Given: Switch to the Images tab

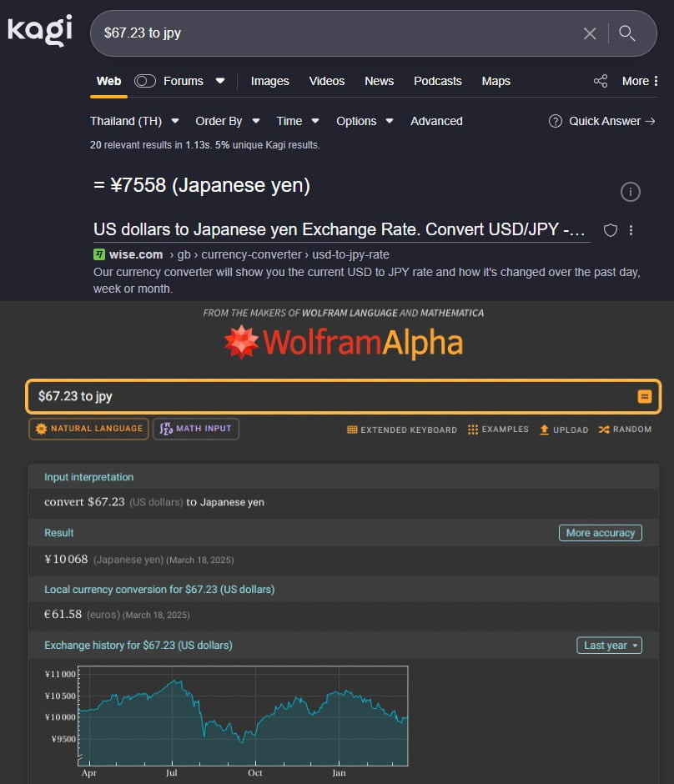Looking at the screenshot, I should 269,81.
